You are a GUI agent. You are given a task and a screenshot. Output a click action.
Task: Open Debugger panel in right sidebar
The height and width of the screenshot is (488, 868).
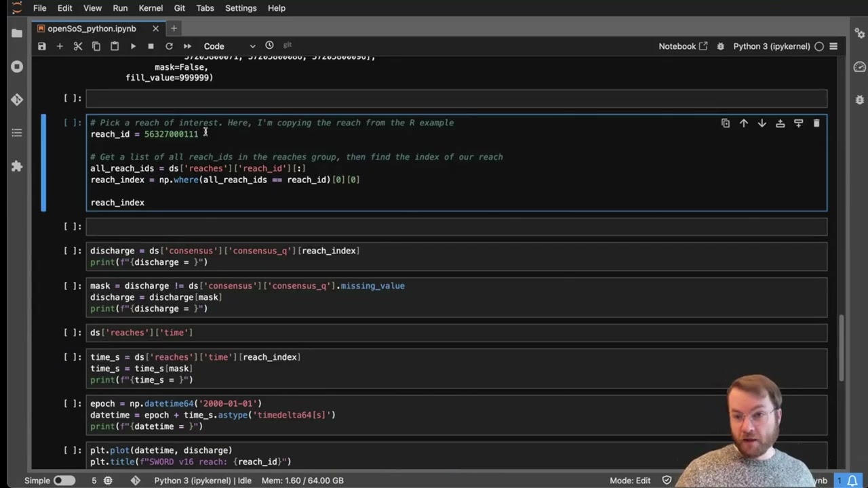coord(860,100)
